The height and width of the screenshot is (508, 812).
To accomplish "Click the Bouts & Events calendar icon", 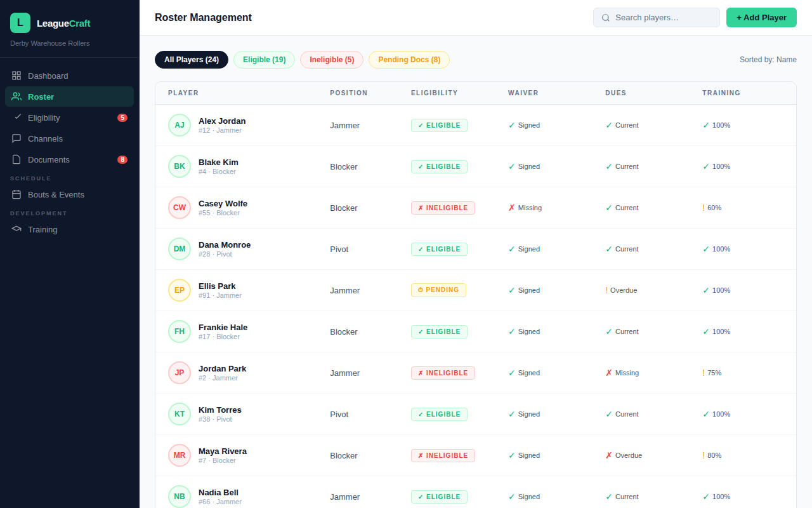I will [x=16, y=194].
